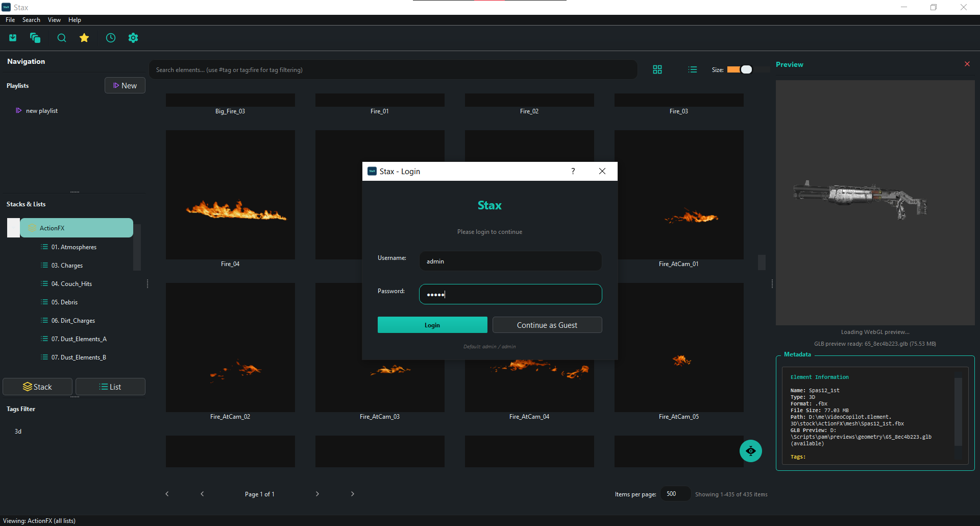Select the 05. Debris list
Screen dimensions: 980x526
64,302
